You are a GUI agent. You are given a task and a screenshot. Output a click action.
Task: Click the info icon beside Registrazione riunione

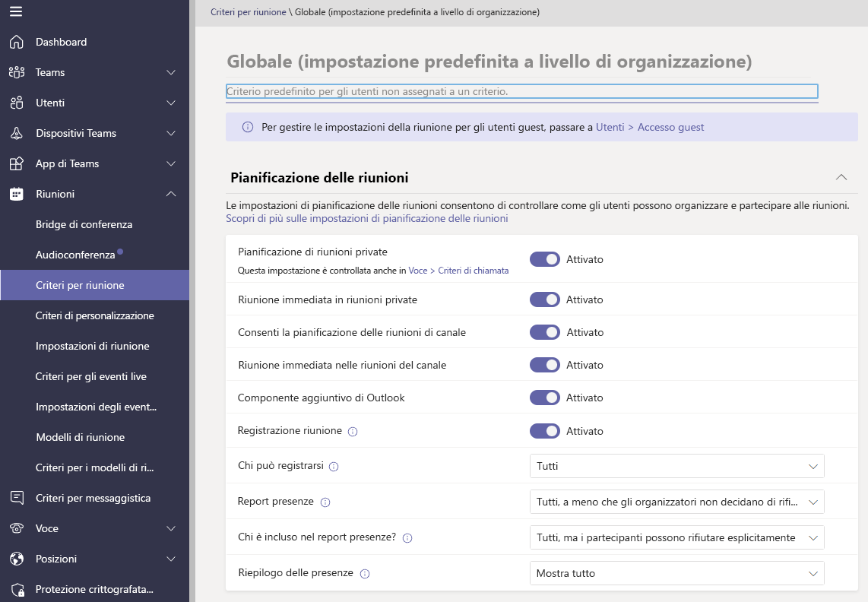click(353, 431)
